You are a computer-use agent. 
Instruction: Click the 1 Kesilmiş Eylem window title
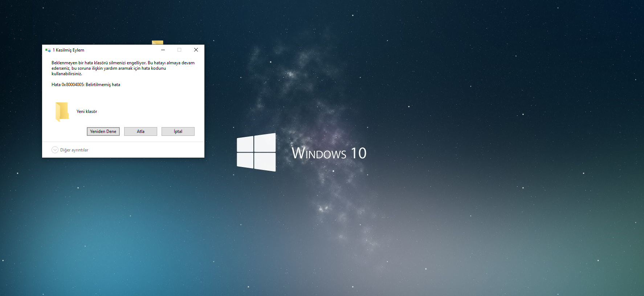click(68, 50)
